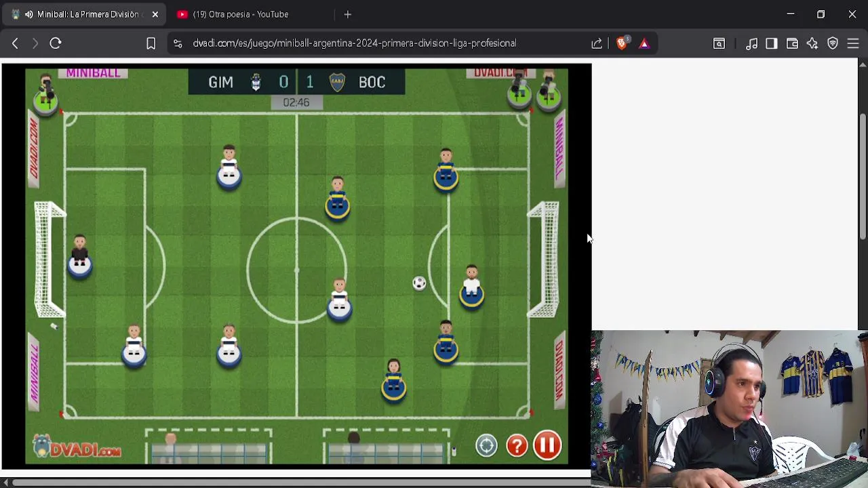Close the Miniball browser tab
Viewport: 868px width, 488px height.
(x=155, y=14)
